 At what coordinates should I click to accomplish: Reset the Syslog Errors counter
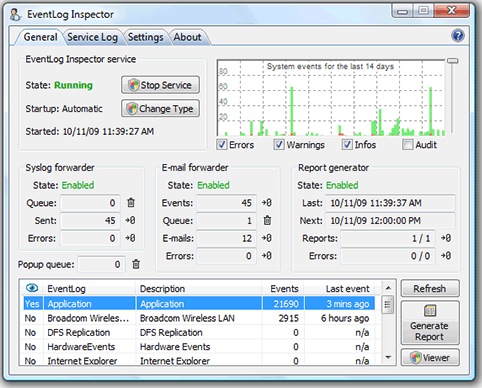(x=130, y=238)
